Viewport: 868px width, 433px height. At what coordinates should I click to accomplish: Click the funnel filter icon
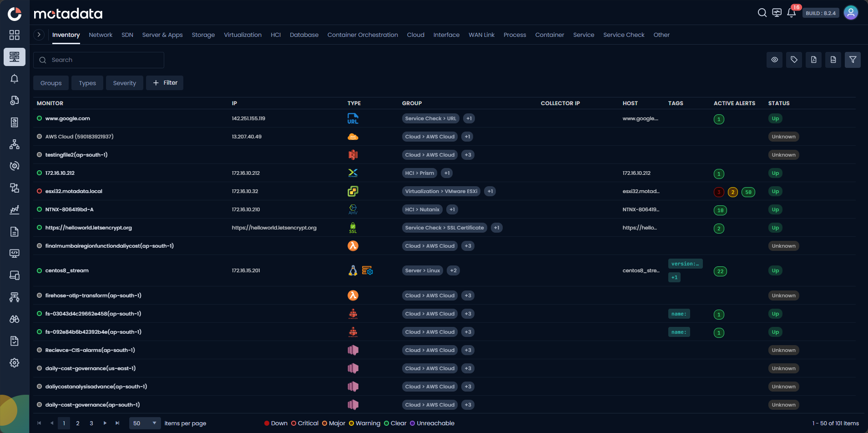coord(853,60)
